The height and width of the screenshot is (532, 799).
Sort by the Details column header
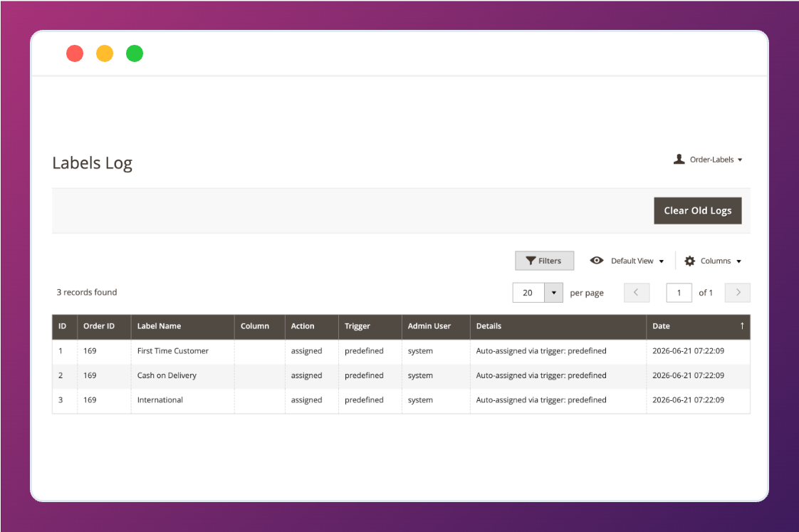click(x=558, y=326)
